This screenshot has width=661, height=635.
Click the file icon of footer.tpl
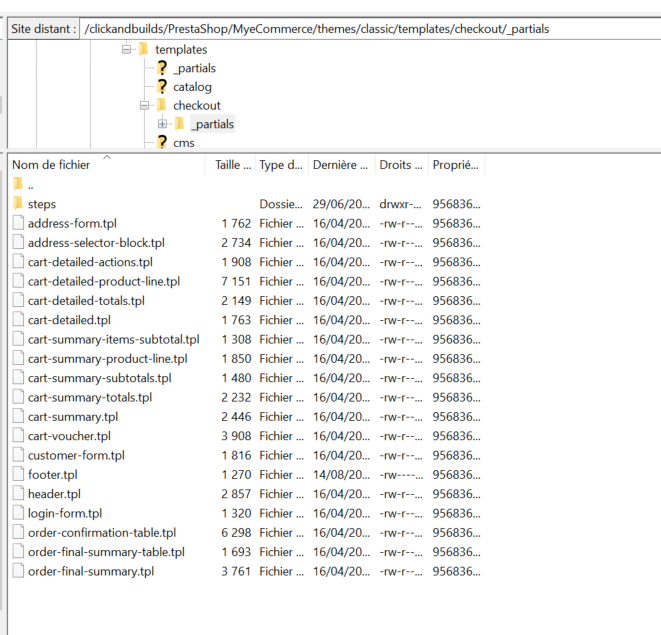tap(18, 474)
